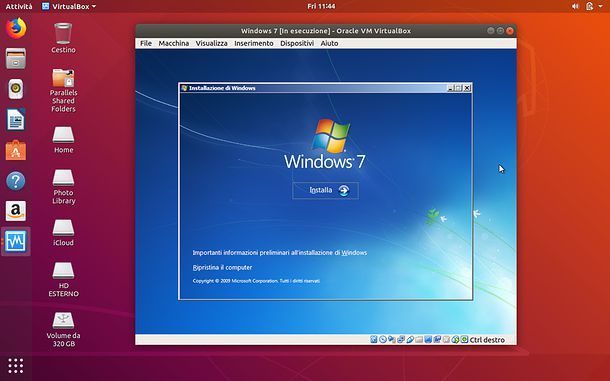Screen dimensions: 610x381
Task: Open the File menu
Action: click(x=146, y=43)
